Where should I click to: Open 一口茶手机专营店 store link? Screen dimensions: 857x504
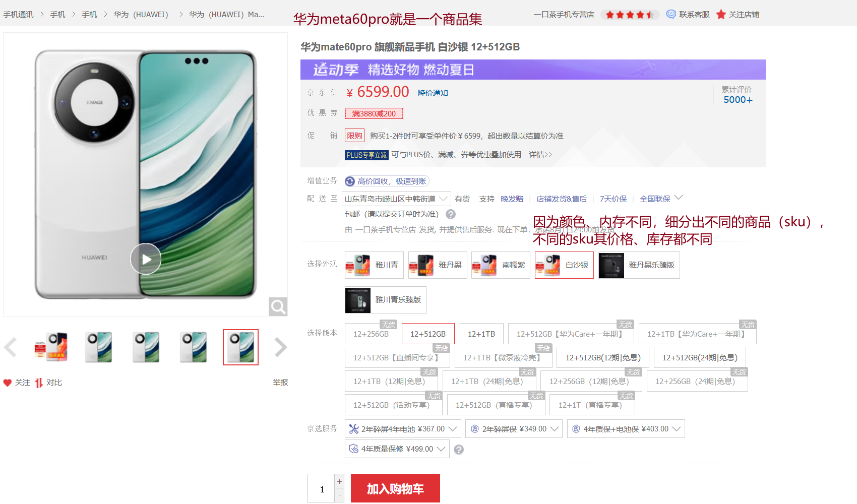[564, 14]
